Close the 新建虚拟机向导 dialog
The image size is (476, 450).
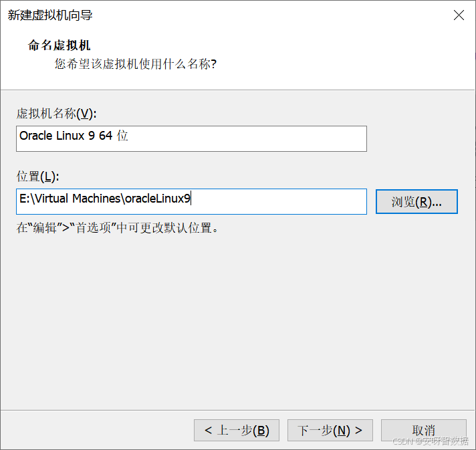[459, 15]
